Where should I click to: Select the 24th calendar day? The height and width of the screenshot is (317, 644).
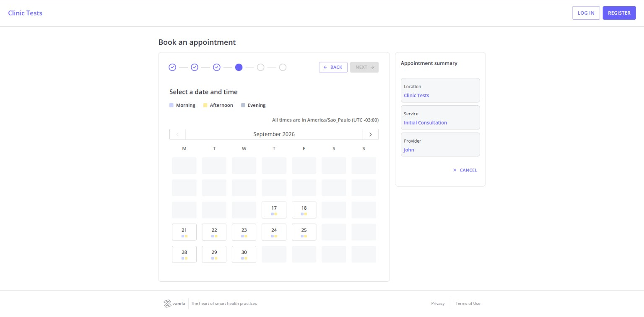[x=274, y=232]
